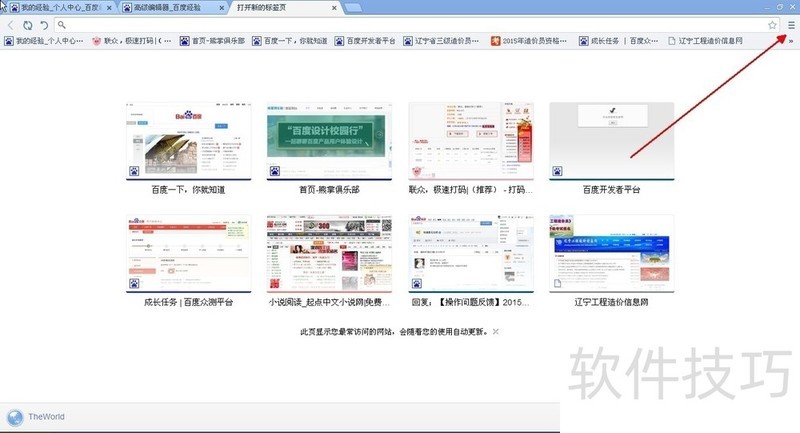Viewport: 800px width, 433px height.
Task: Click the back navigation arrow
Action: (11, 24)
